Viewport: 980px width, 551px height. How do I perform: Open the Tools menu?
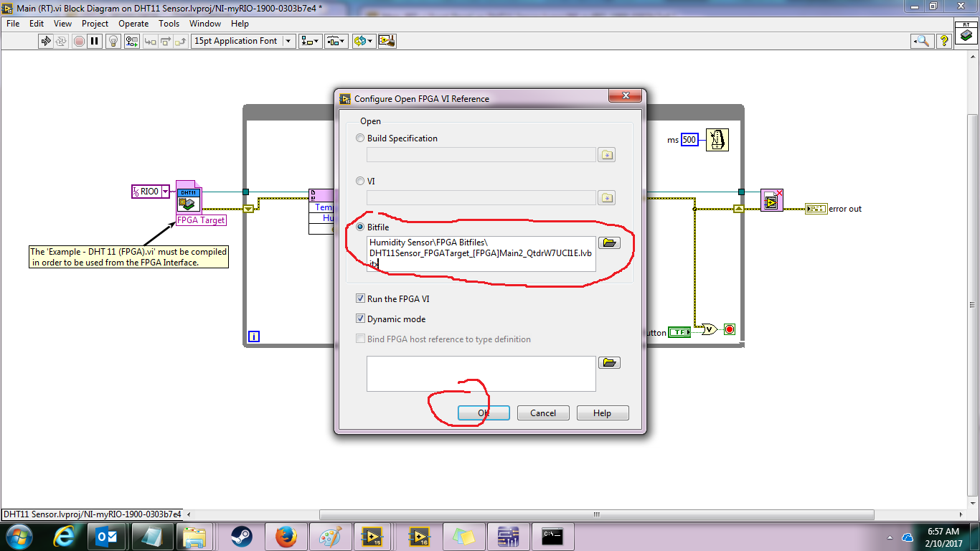click(x=169, y=24)
